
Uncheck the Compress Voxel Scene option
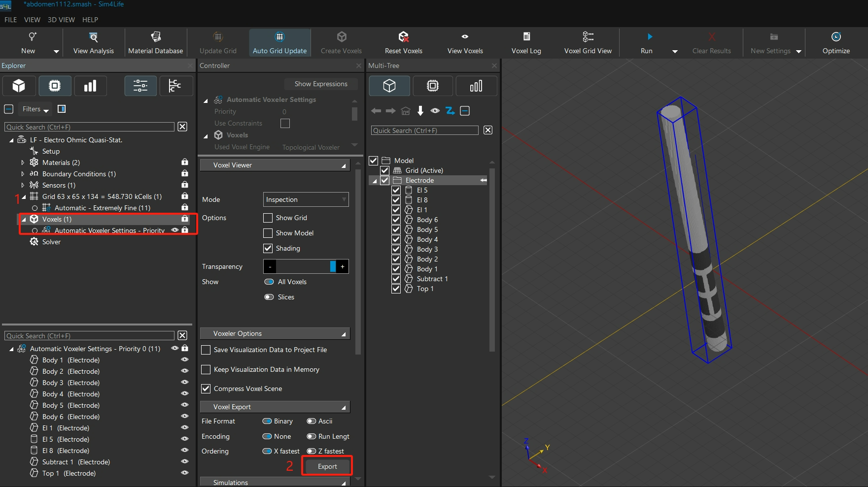(206, 389)
